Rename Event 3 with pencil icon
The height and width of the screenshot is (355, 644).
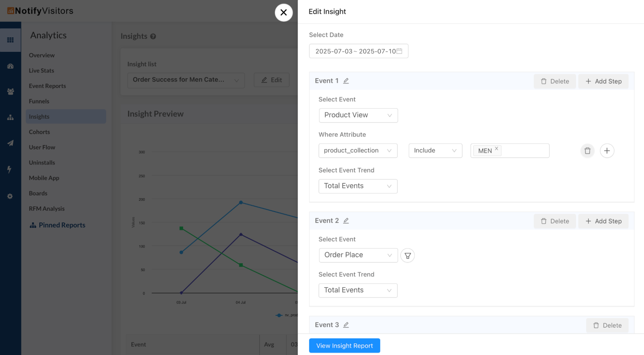click(346, 325)
